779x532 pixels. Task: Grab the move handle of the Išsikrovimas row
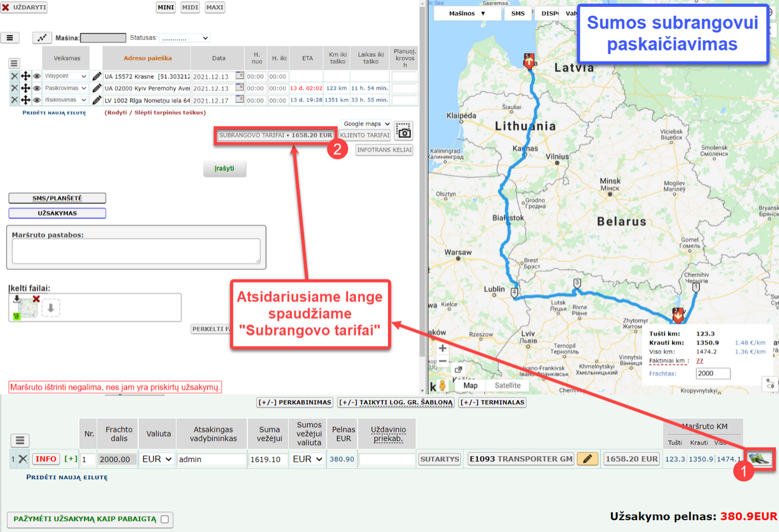pyautogui.click(x=26, y=100)
